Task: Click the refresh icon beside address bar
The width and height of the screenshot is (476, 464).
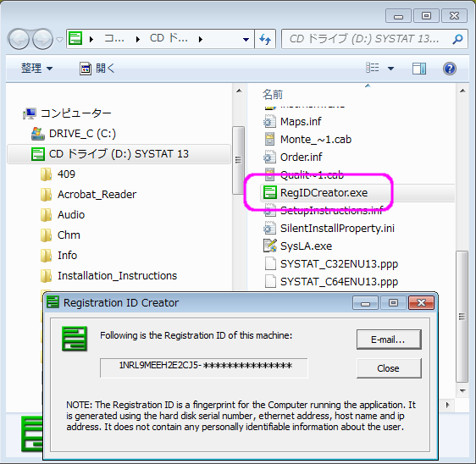Action: click(x=265, y=39)
